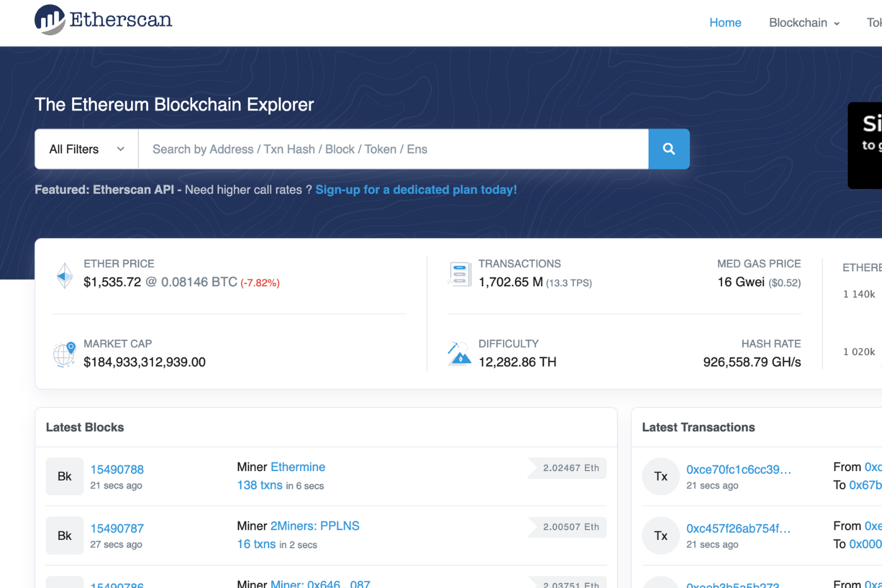Go to the Home tab

pyautogui.click(x=725, y=23)
